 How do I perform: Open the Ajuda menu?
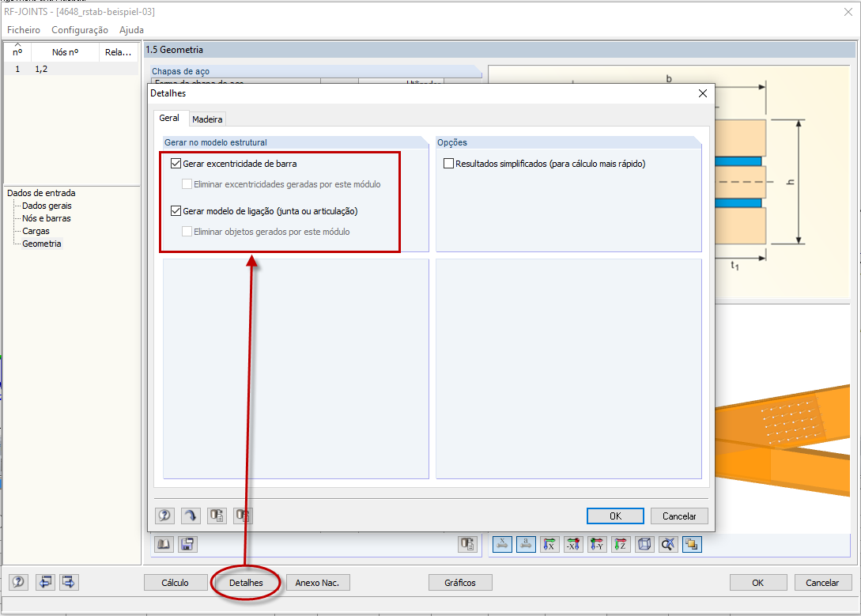131,30
